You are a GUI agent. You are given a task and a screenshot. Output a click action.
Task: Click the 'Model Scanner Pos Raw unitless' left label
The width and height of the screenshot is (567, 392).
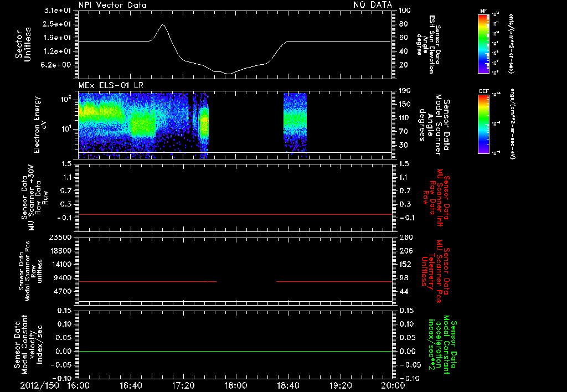(x=31, y=271)
